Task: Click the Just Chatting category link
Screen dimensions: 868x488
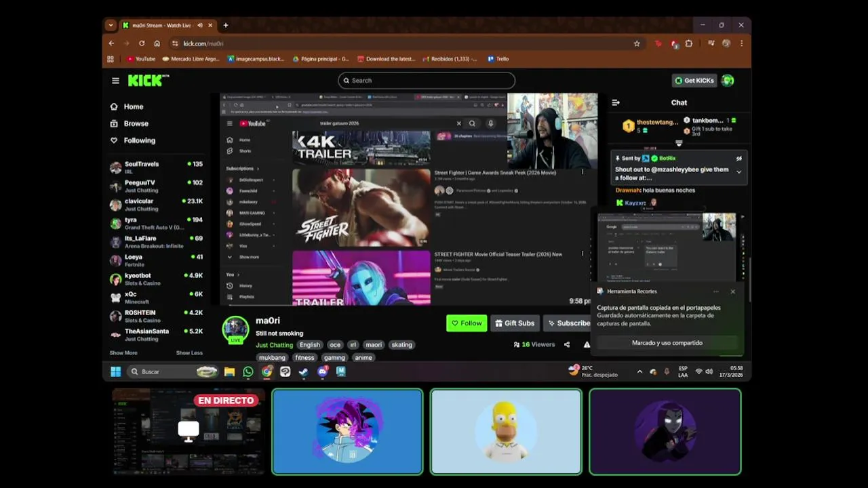Action: tap(274, 345)
